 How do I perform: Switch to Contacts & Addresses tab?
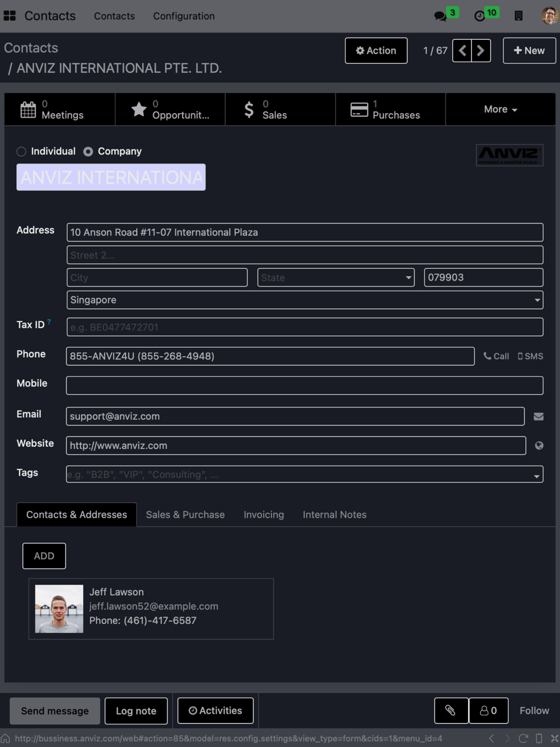tap(77, 515)
